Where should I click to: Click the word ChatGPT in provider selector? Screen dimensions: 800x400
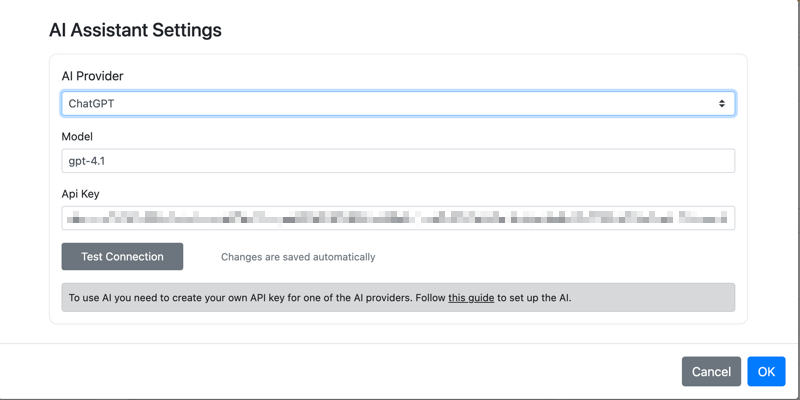tap(91, 104)
